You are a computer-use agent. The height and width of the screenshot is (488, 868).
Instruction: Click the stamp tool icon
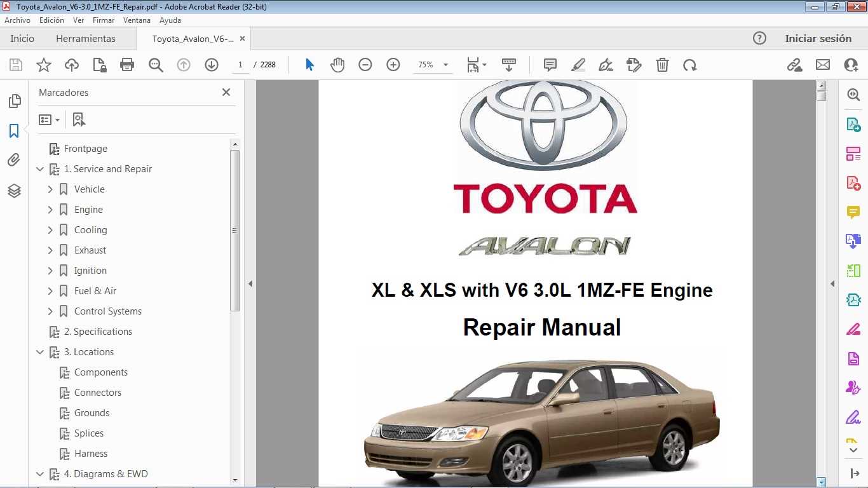point(634,65)
